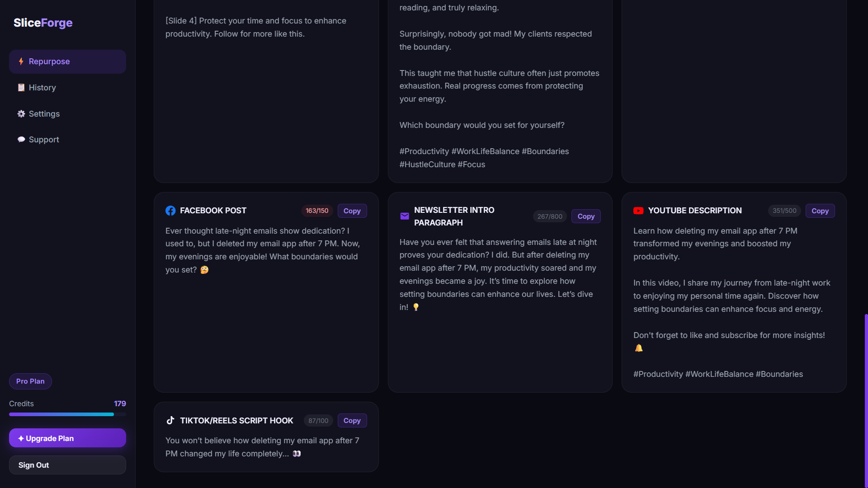Click the Repurpose lightning bolt icon
This screenshot has width=868, height=488.
pos(21,61)
